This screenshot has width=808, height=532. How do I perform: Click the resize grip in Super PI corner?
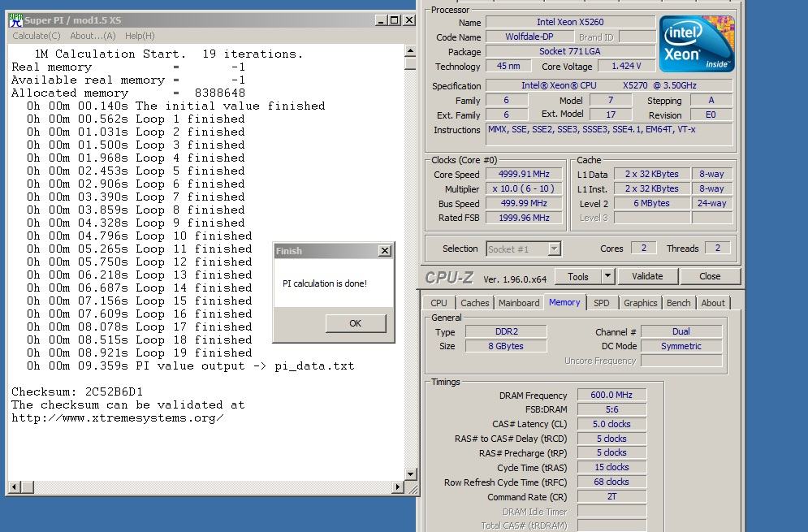[413, 489]
